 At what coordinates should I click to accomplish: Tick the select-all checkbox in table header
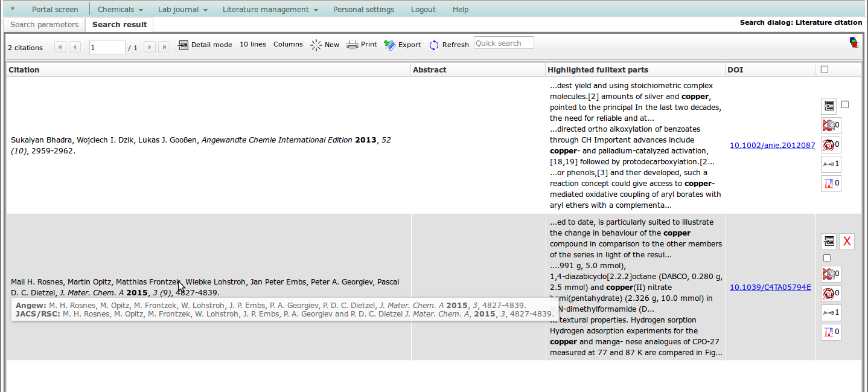click(x=825, y=69)
